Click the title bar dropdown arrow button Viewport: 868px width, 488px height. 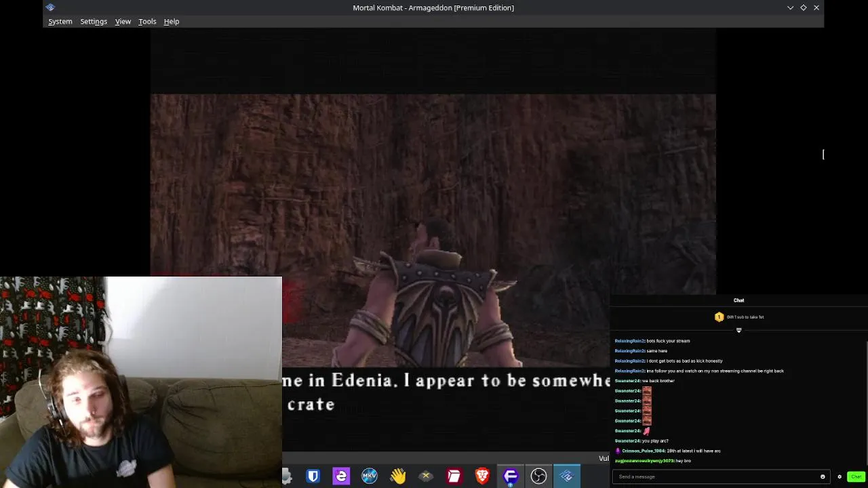(x=790, y=7)
